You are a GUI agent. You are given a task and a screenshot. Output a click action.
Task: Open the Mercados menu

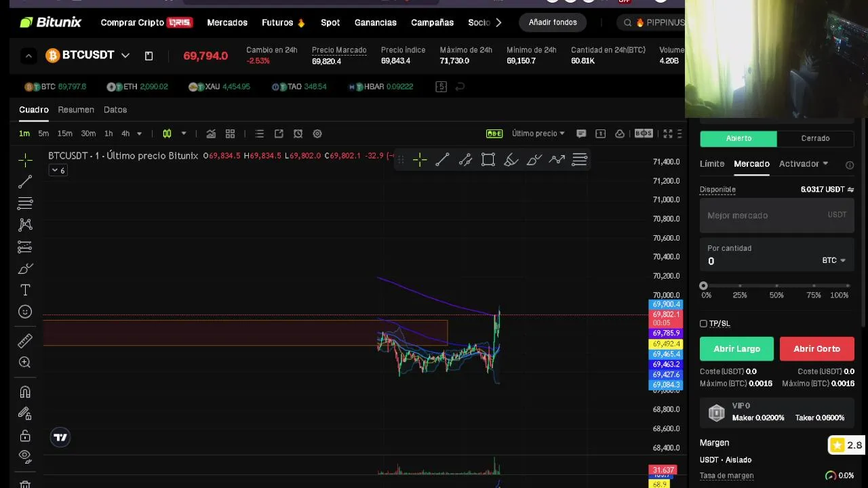coord(227,22)
